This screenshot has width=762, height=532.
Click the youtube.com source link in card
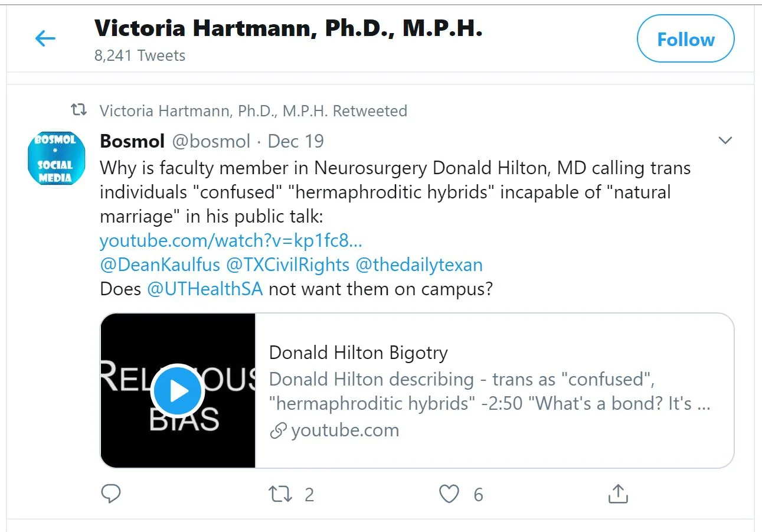coord(345,430)
